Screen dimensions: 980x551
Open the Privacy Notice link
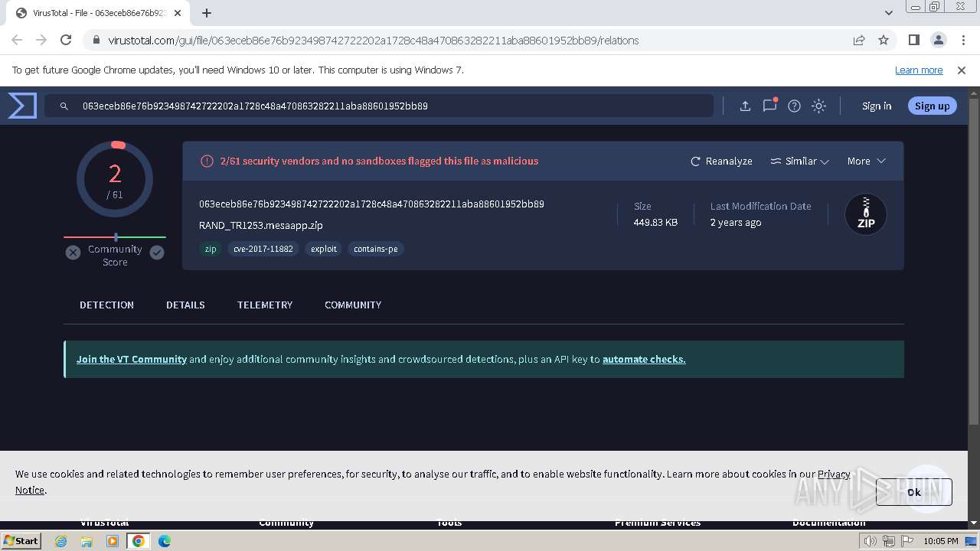pyautogui.click(x=834, y=474)
